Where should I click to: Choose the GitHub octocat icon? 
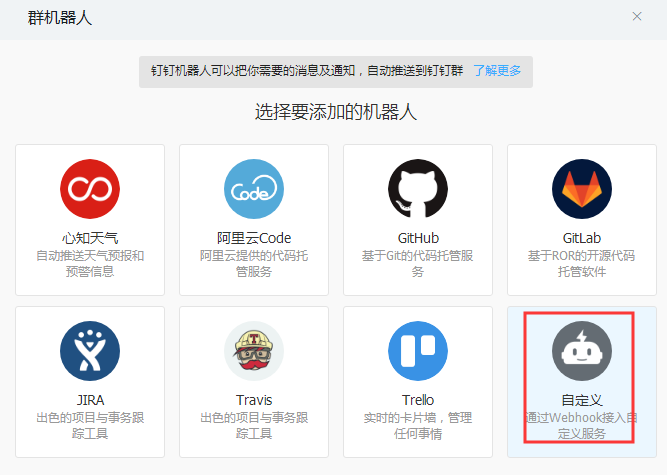tap(418, 189)
